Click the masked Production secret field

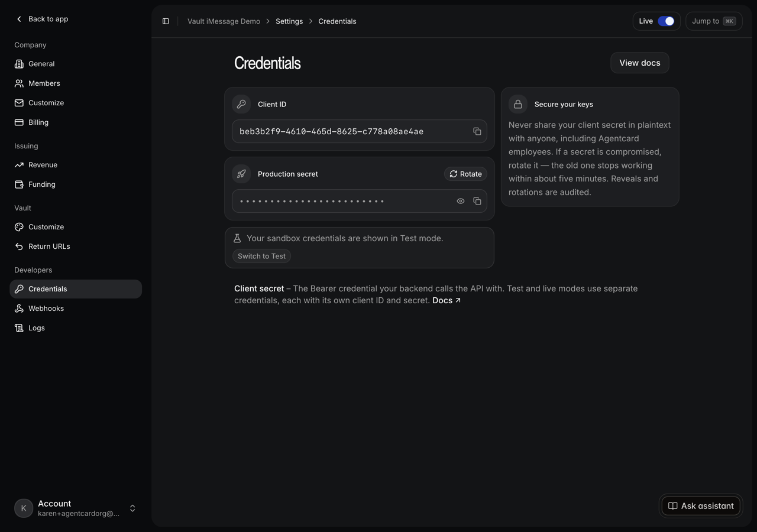360,201
